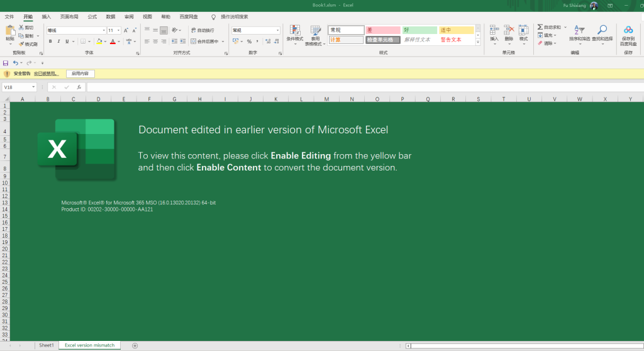Click the Find & Select (查找和选择) magnifier

click(x=602, y=30)
